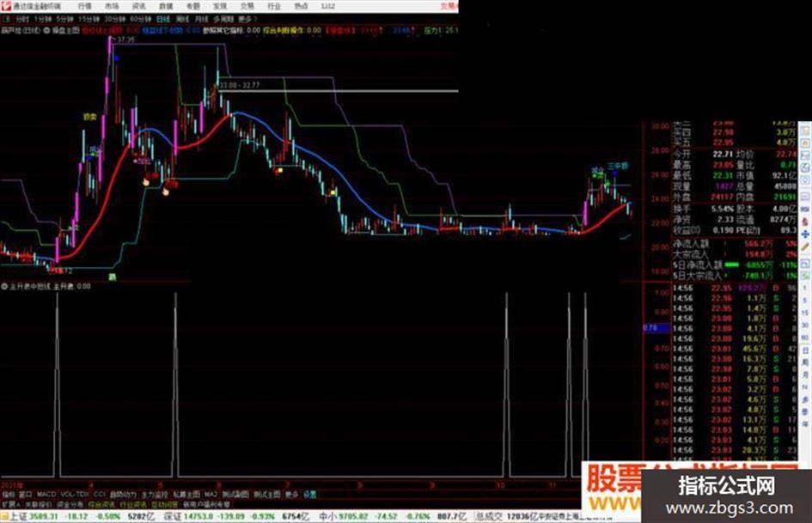Open the 关联报价 tab
This screenshot has width=812, height=523.
[x=39, y=504]
